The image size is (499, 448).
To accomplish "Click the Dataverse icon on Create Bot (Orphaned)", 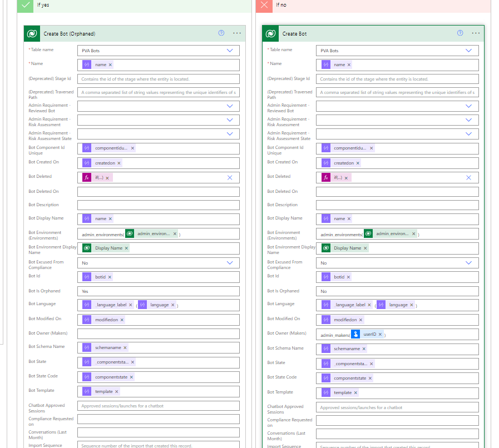I will click(32, 33).
